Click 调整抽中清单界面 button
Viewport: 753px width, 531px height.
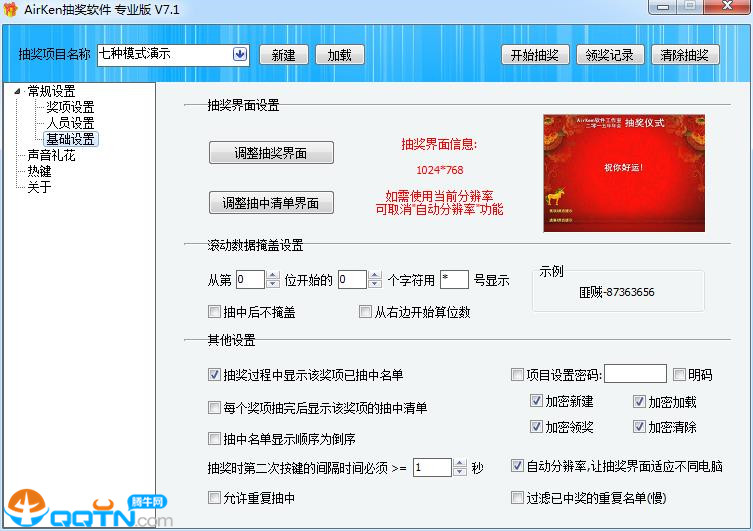271,203
